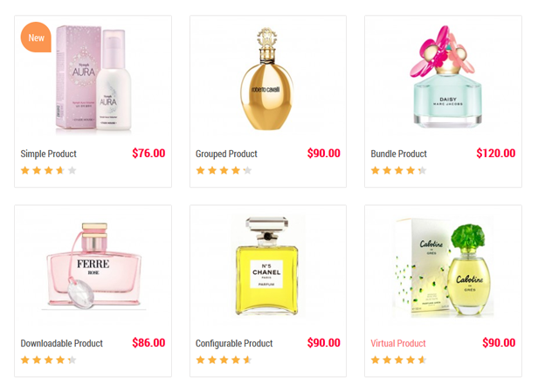Click the star rating under Configurable Product
Screen dimensions: 538x392
pos(224,360)
